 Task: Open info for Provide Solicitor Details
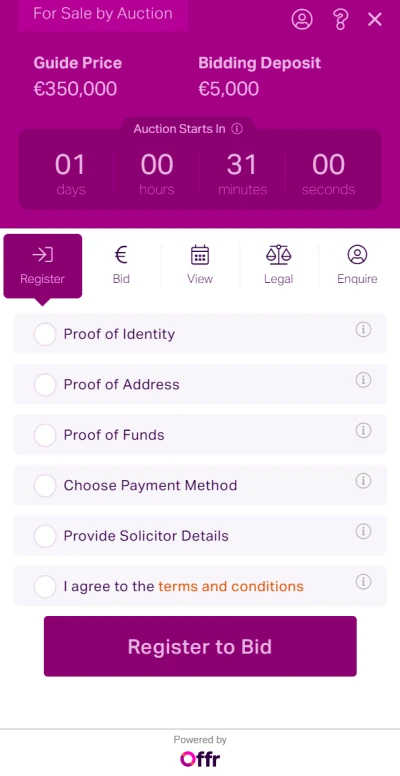pyautogui.click(x=363, y=531)
